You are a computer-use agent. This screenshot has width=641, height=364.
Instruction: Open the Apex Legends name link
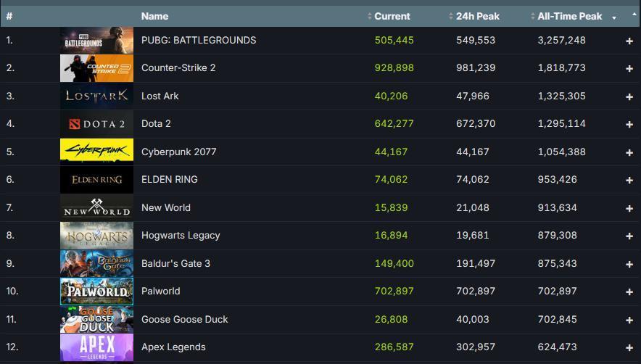click(173, 347)
